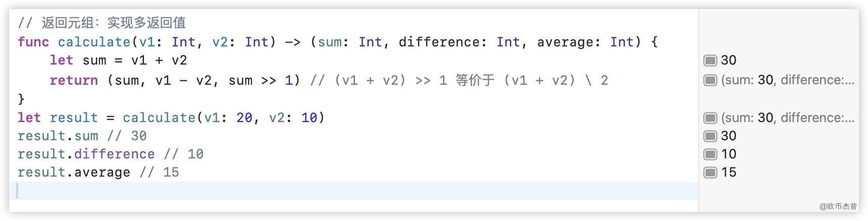
Task: Click the sidebar result value 15
Action: (729, 173)
